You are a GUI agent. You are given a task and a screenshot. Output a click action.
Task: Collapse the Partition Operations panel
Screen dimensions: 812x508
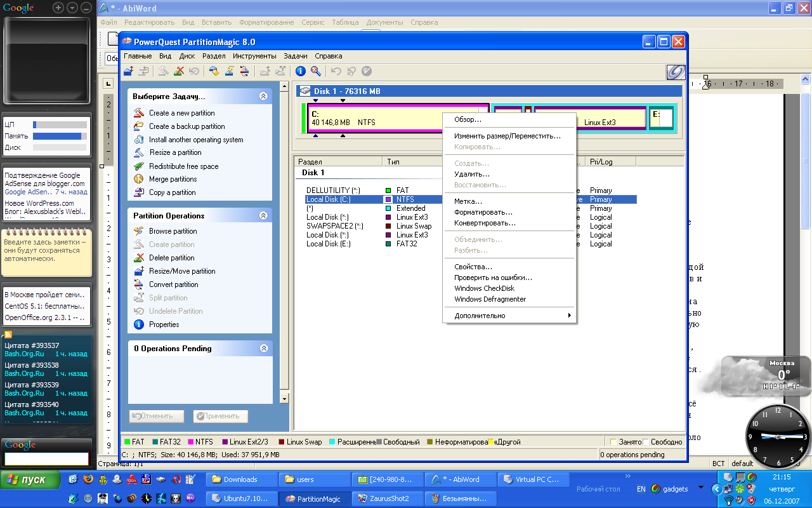263,215
